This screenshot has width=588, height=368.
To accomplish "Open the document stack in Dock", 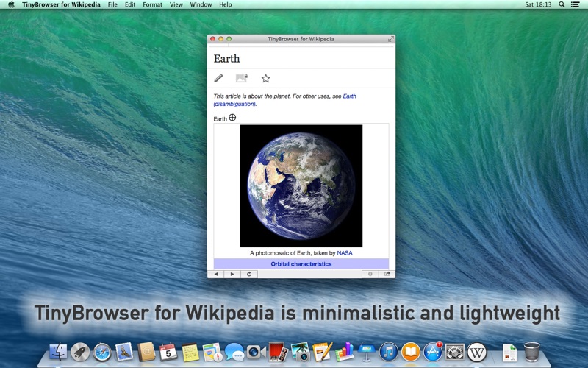I will click(x=509, y=353).
